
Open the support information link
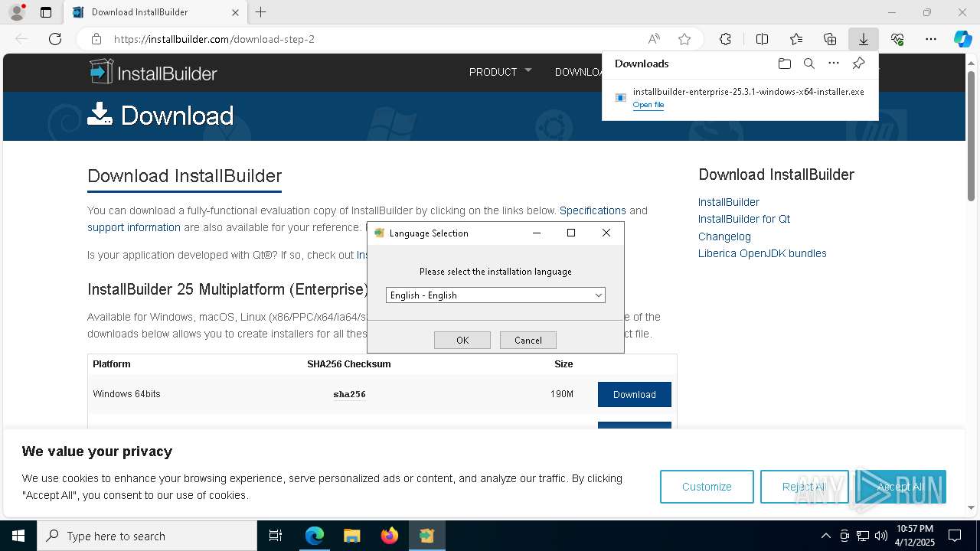pyautogui.click(x=134, y=227)
